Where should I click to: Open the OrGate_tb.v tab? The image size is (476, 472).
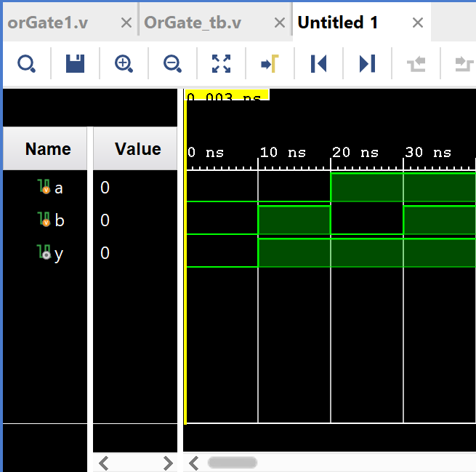click(193, 23)
